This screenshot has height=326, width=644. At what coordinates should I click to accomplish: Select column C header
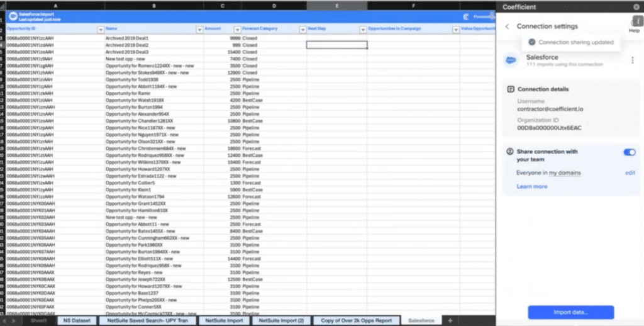click(223, 6)
